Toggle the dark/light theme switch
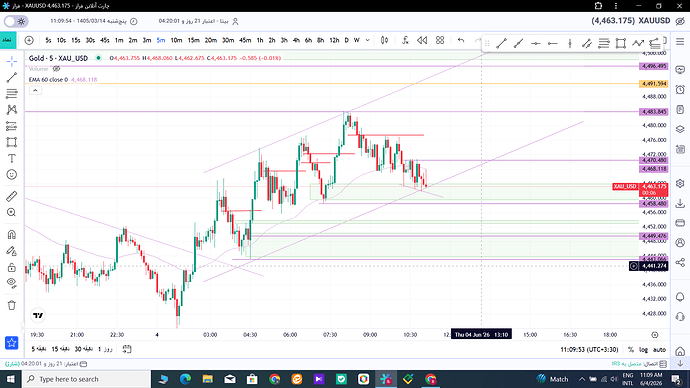This screenshot has width=690, height=388. coord(16,21)
